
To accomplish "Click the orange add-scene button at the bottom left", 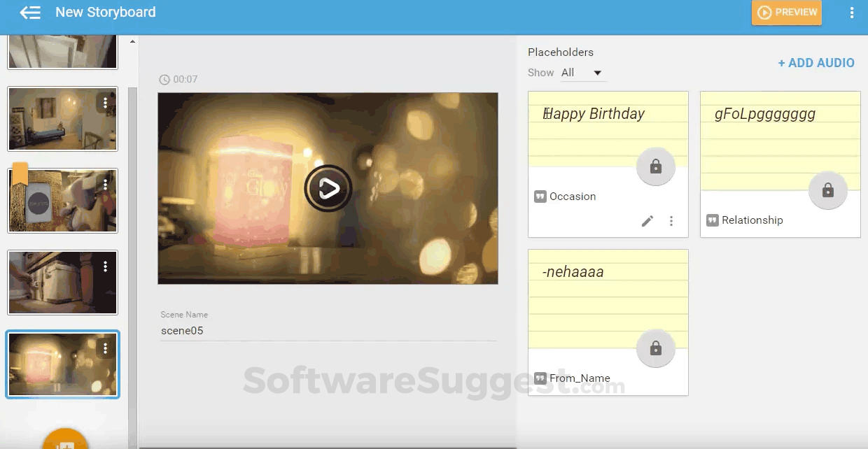I will [65, 441].
